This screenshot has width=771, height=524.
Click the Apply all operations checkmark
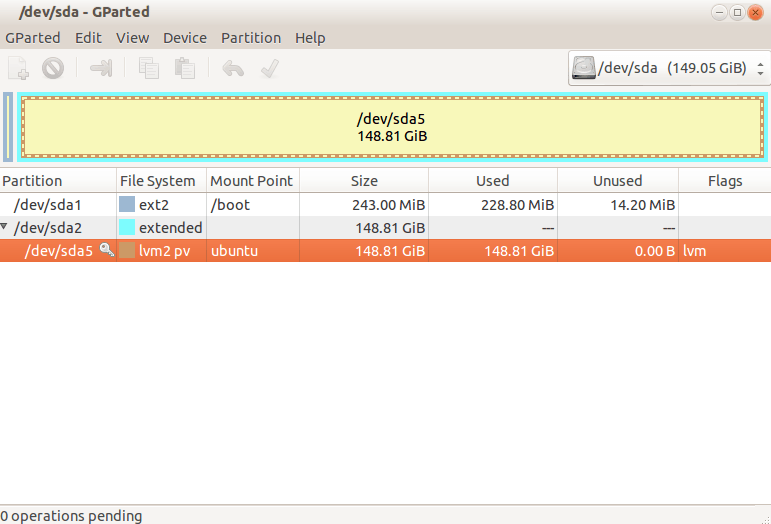pyautogui.click(x=269, y=68)
